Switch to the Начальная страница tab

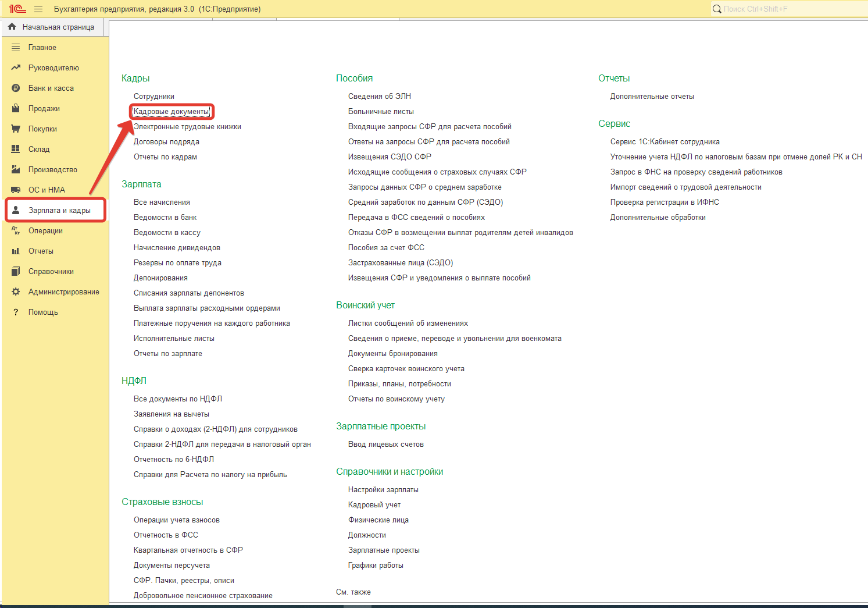(58, 27)
